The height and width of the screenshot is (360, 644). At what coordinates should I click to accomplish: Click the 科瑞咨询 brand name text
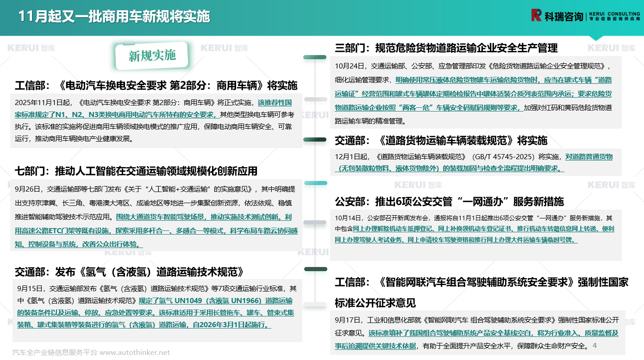pos(563,17)
